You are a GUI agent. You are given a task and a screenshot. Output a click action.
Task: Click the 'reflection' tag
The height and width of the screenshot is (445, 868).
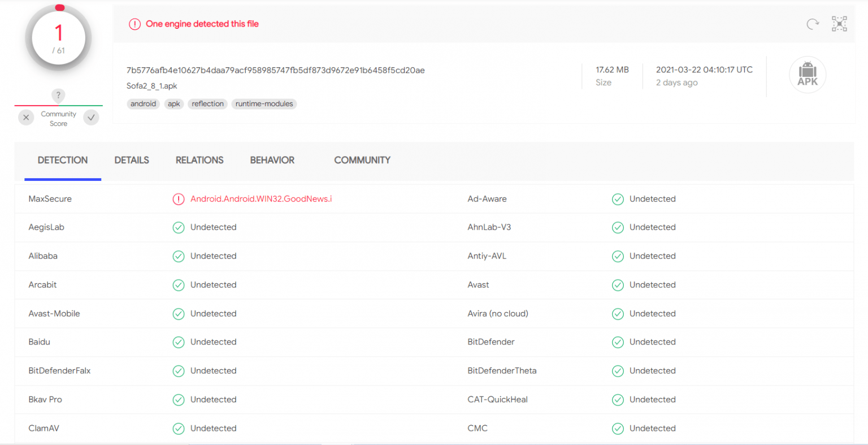click(x=207, y=104)
